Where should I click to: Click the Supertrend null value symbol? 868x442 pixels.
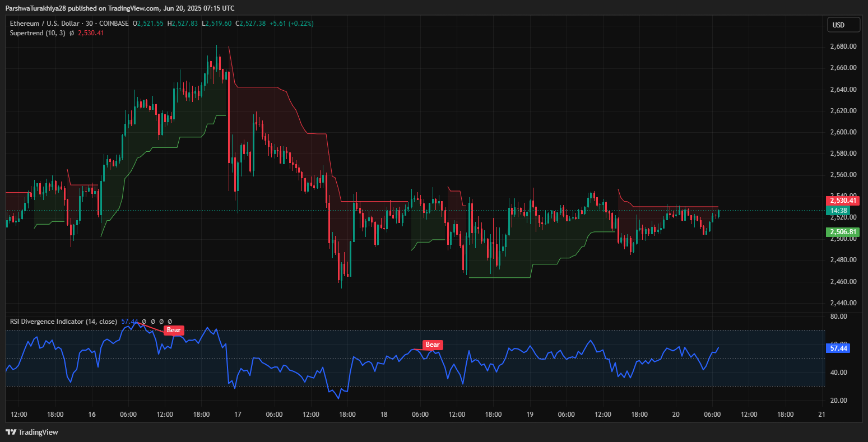tap(72, 33)
